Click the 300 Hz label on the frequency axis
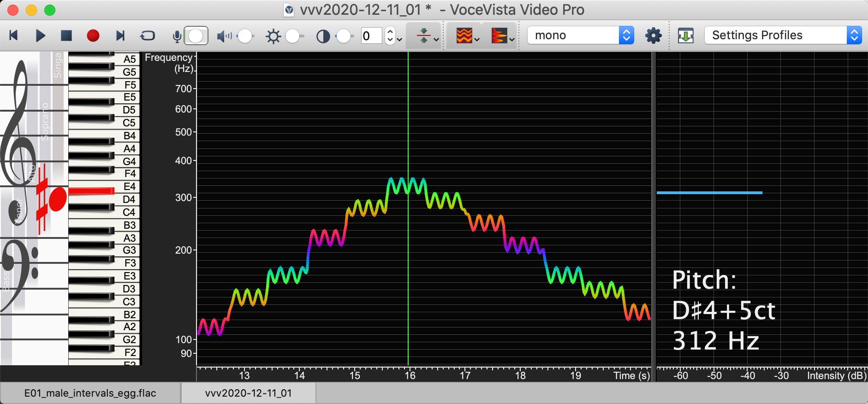The height and width of the screenshot is (404, 868). [184, 198]
